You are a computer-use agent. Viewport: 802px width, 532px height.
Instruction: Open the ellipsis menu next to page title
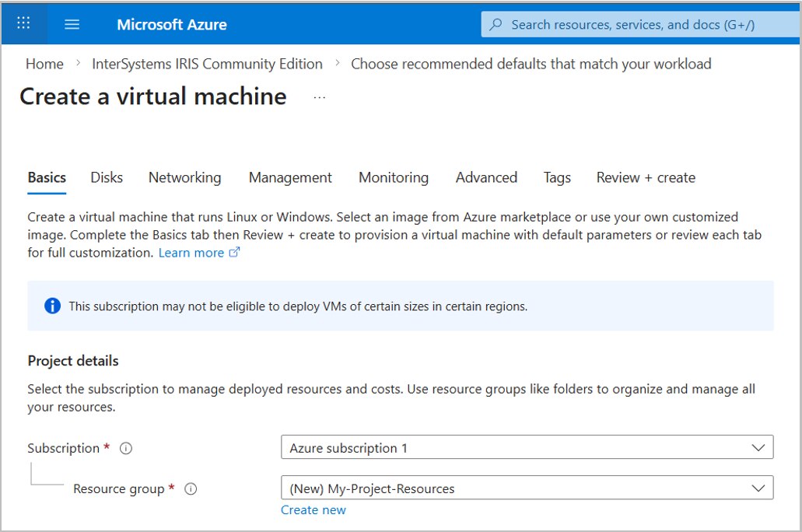(319, 96)
